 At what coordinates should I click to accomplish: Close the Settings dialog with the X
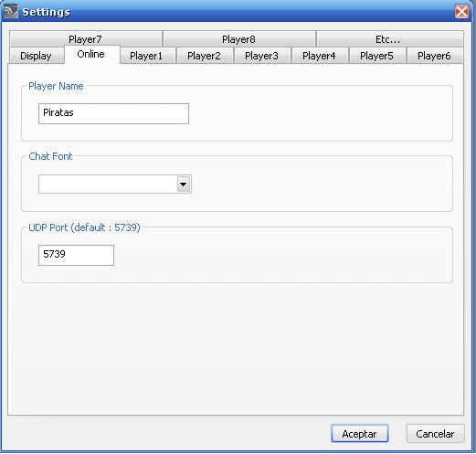click(x=461, y=12)
